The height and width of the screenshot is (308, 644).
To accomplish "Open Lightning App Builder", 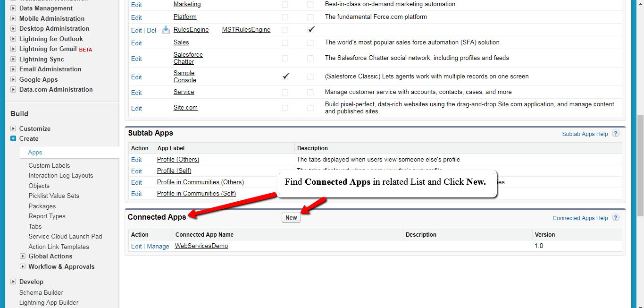I will pyautogui.click(x=49, y=303).
